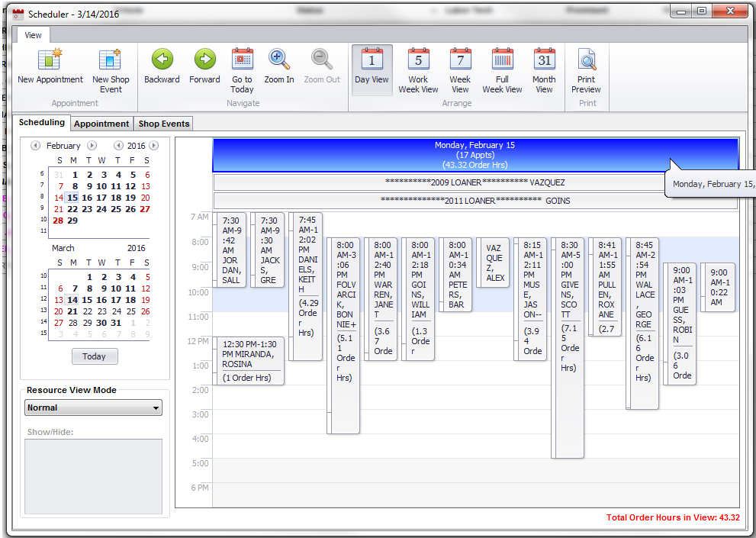Viewport: 756px width, 538px height.
Task: Select February 15 in the mini calendar
Action: pos(72,198)
